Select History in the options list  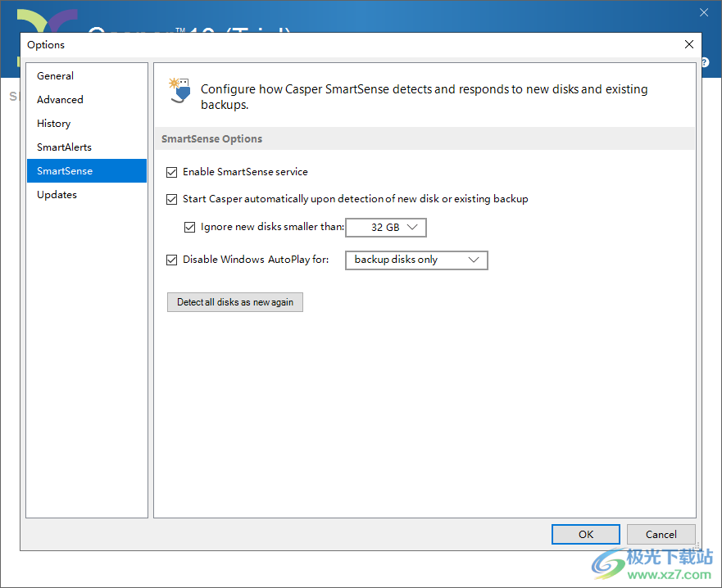[53, 124]
